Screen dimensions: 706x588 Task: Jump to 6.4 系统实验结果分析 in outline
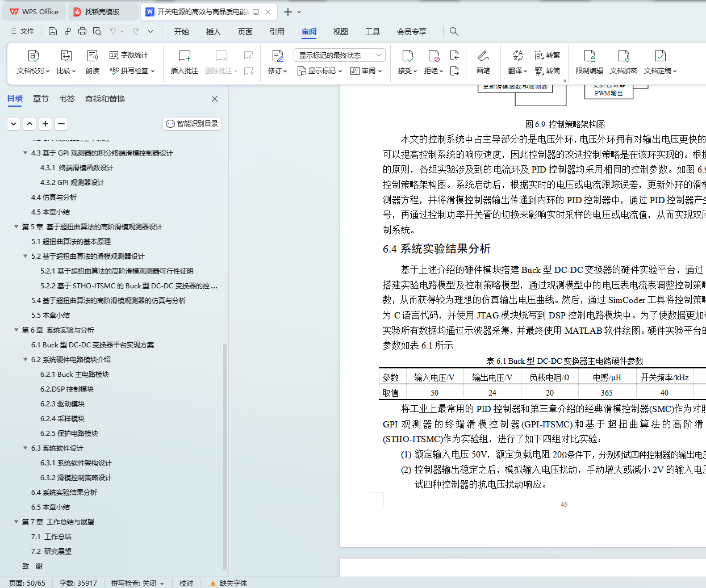[x=64, y=492]
